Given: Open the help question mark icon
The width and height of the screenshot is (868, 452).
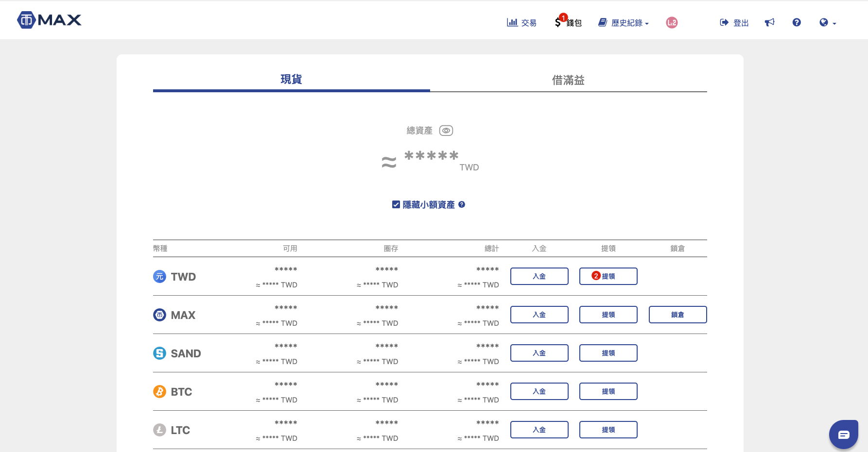Looking at the screenshot, I should [797, 22].
